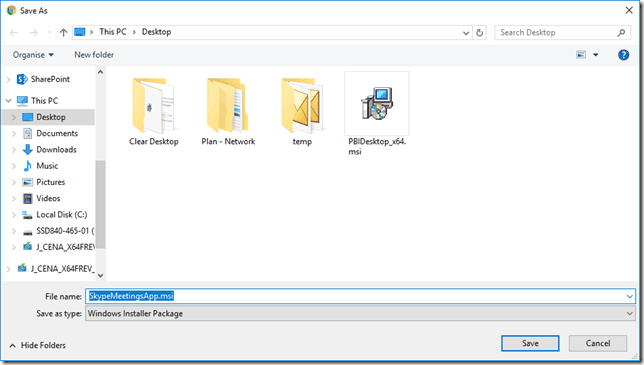Screen dimensions: 644x365
Task: Select the PBIDesktop_x64.msi file
Action: (377, 114)
